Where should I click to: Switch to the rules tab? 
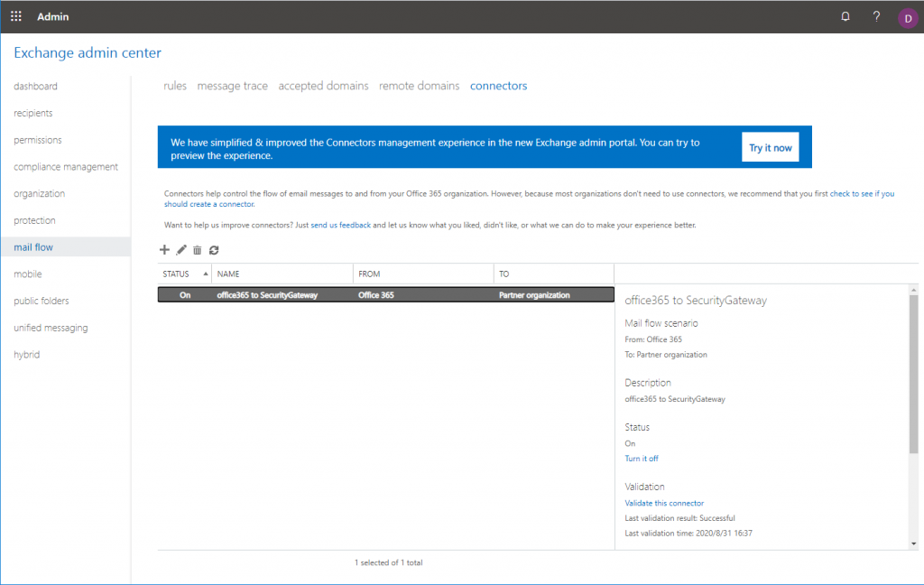click(175, 86)
